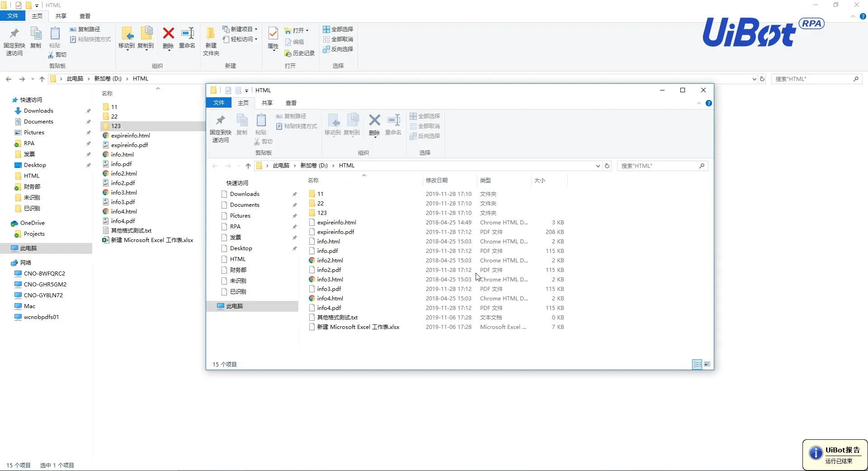Viewport: 868px width, 471px height.
Task: Open the 文件 tab in the front HTML window
Action: (x=219, y=103)
